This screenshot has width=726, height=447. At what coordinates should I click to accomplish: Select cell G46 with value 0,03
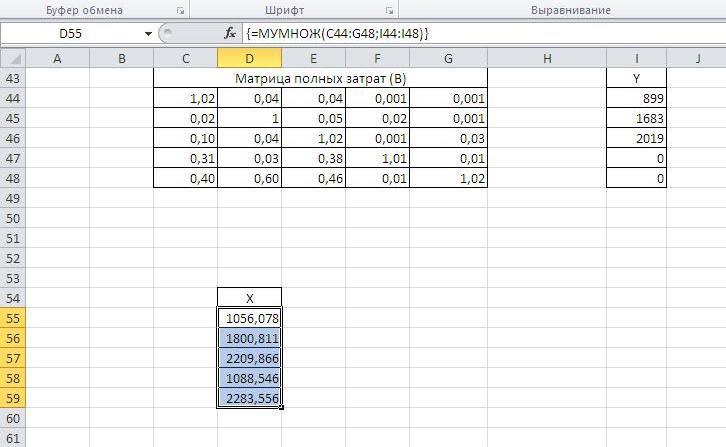pos(448,138)
